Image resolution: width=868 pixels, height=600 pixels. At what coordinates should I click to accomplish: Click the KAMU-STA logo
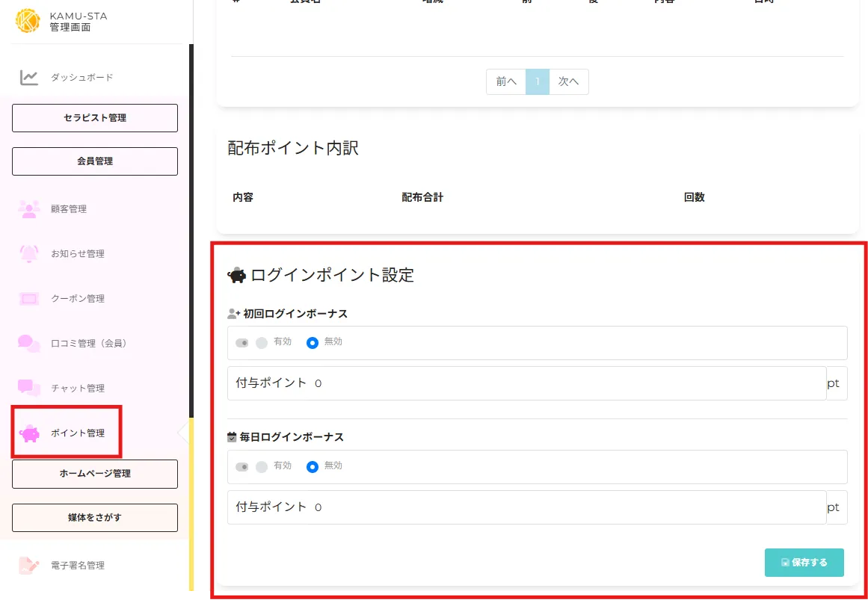click(x=28, y=21)
